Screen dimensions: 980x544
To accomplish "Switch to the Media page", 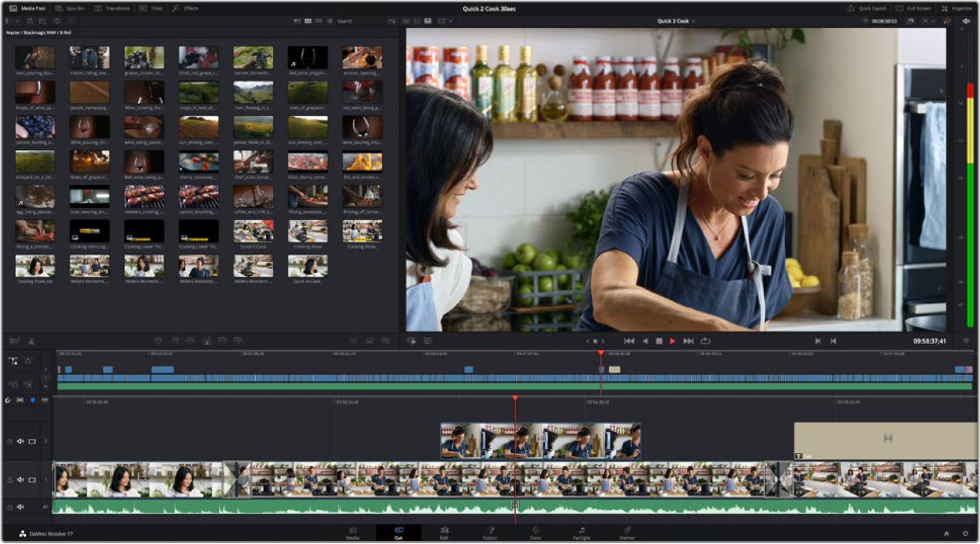I will pyautogui.click(x=353, y=533).
